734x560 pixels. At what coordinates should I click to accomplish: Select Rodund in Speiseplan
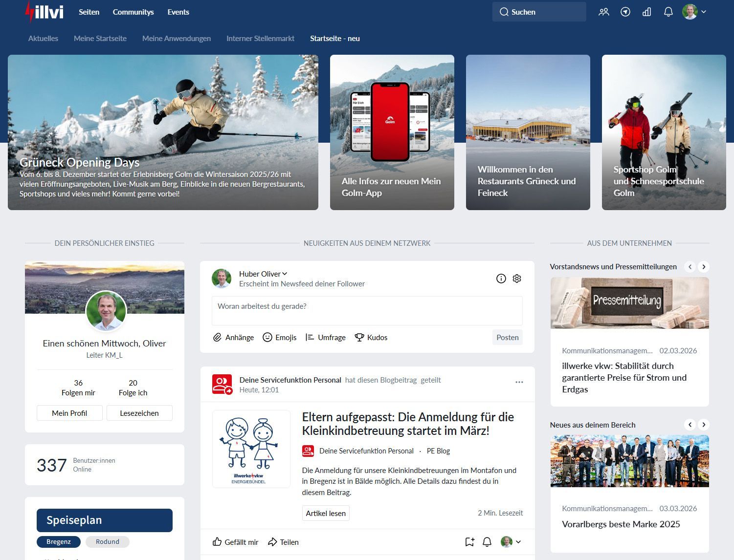pyautogui.click(x=108, y=541)
